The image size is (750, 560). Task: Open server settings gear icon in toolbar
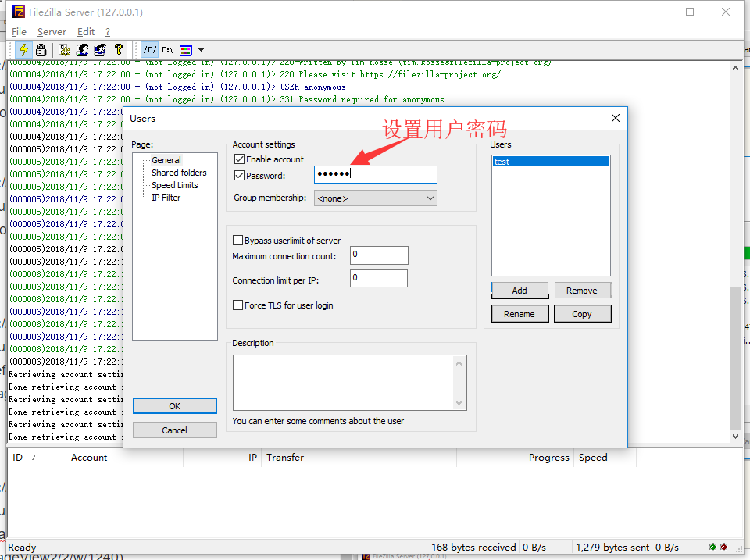click(x=64, y=50)
